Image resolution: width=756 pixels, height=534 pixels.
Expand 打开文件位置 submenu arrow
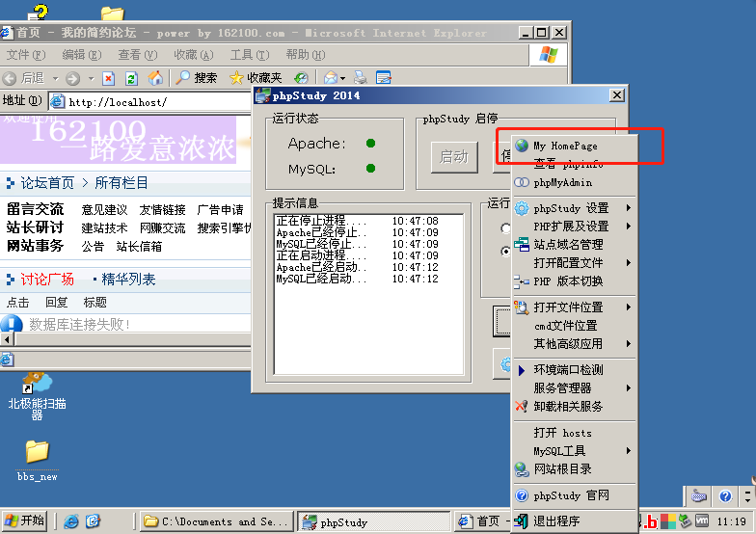(x=629, y=307)
